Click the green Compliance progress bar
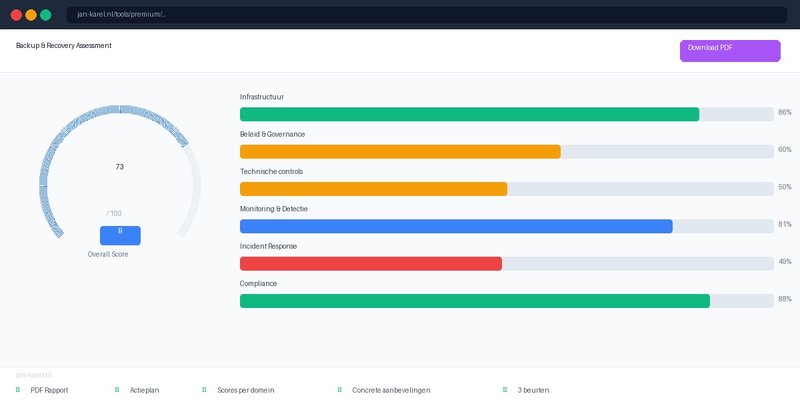 point(475,301)
